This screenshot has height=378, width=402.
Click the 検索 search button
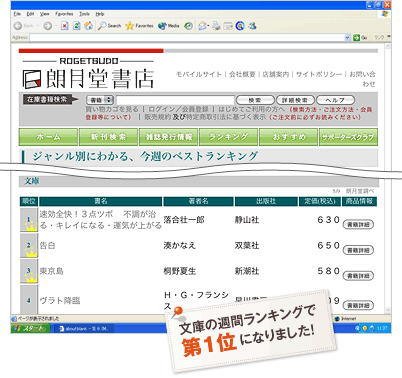(255, 100)
